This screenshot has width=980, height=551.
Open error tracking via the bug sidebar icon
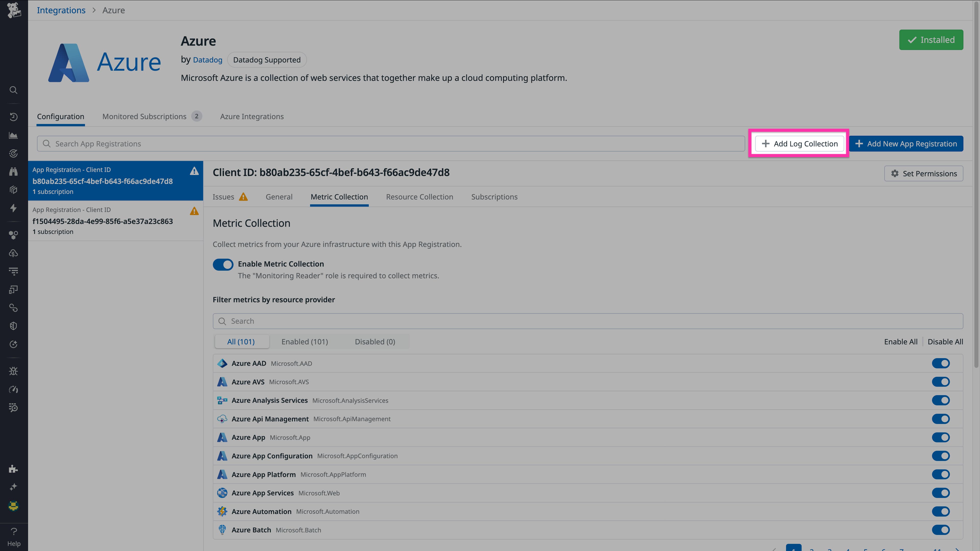[x=14, y=371]
